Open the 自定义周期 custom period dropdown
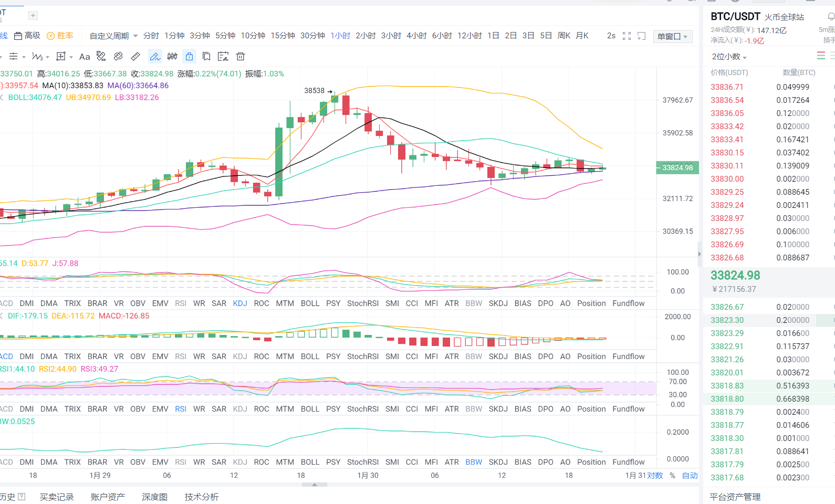835x504 pixels. 113,36
